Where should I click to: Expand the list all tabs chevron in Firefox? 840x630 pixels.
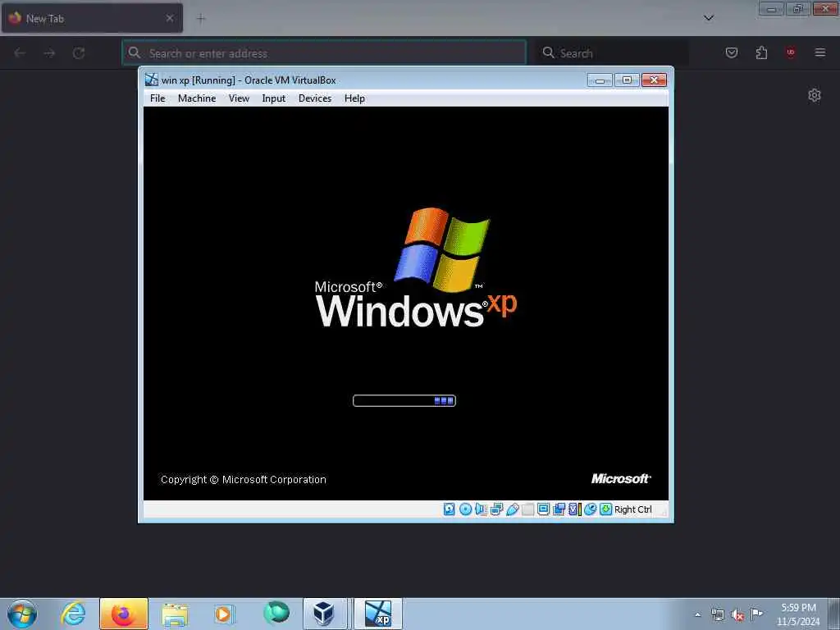point(708,18)
